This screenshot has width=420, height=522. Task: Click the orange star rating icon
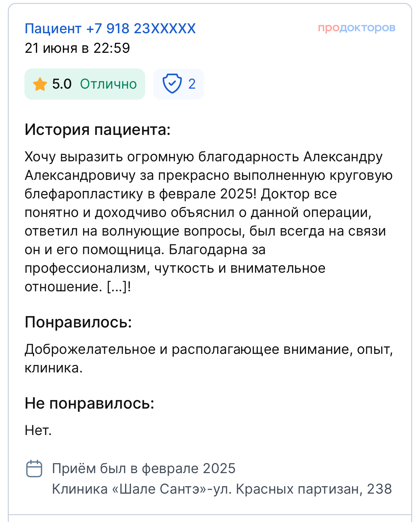tap(40, 84)
